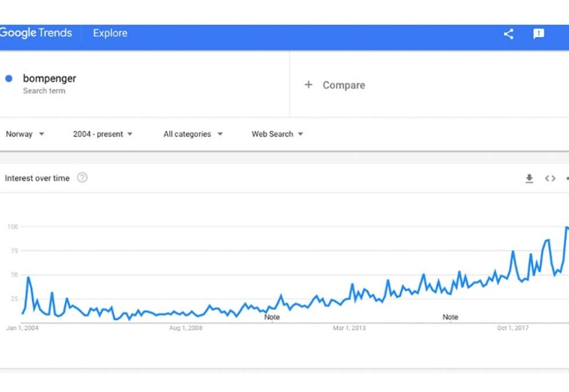This screenshot has height=392, width=569.
Task: Edit the bompenger search term
Action: click(50, 79)
